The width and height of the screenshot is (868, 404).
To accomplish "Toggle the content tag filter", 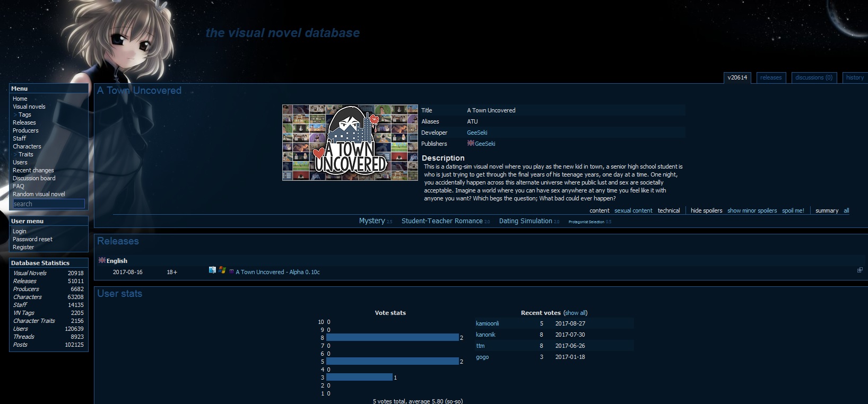I will coord(600,210).
